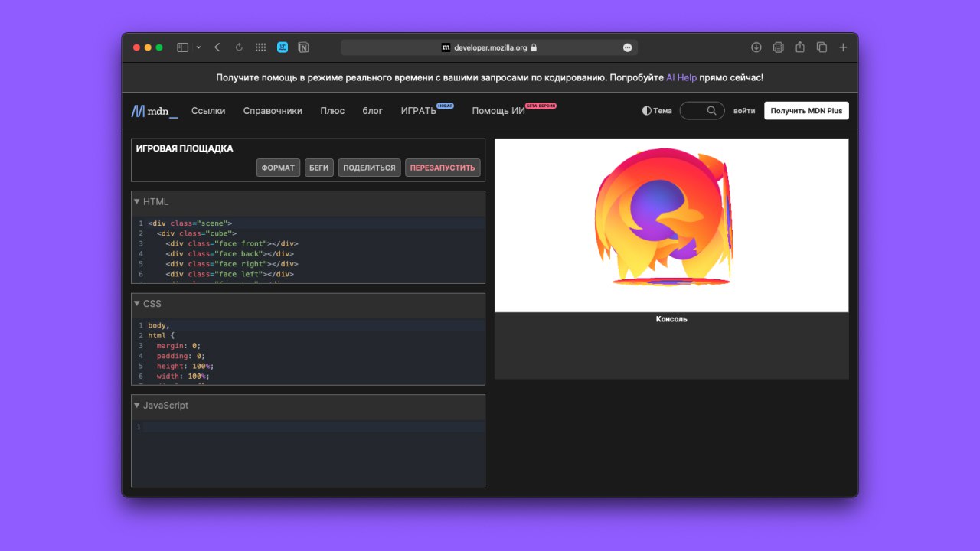
Task: Click the ФОРМАТ button
Action: click(x=278, y=168)
